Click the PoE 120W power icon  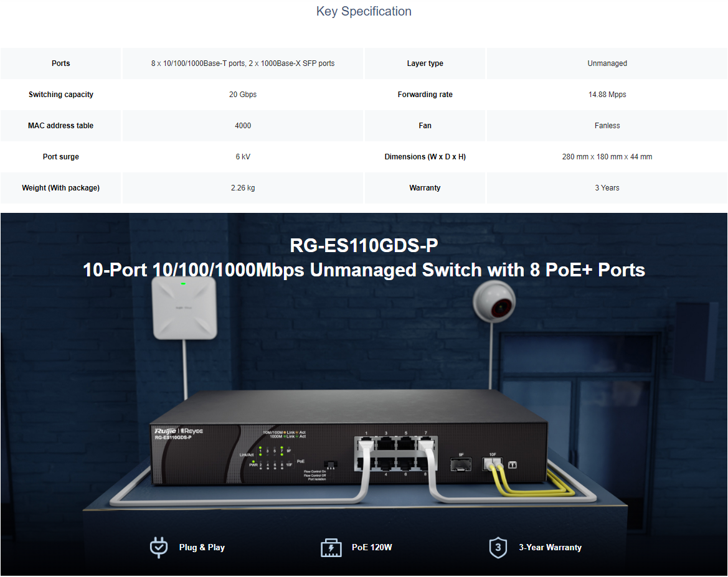pos(331,548)
